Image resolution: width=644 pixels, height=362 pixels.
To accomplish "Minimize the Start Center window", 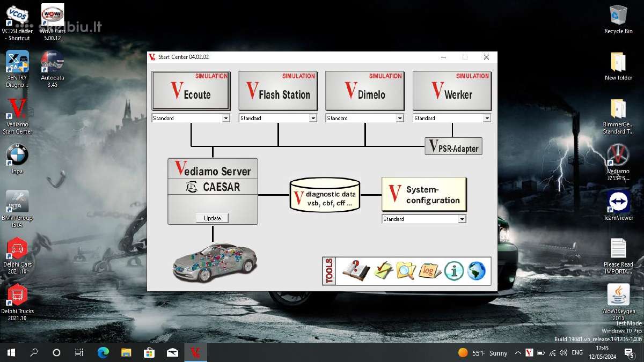I will click(444, 57).
